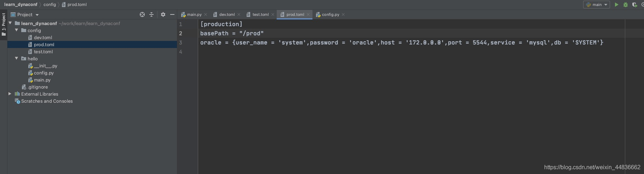Select dev.toml in the project tree
The image size is (644, 174).
(43, 37)
